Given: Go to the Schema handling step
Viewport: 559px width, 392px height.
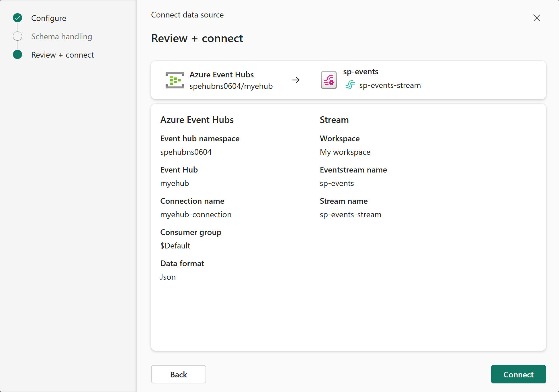Looking at the screenshot, I should (x=62, y=36).
